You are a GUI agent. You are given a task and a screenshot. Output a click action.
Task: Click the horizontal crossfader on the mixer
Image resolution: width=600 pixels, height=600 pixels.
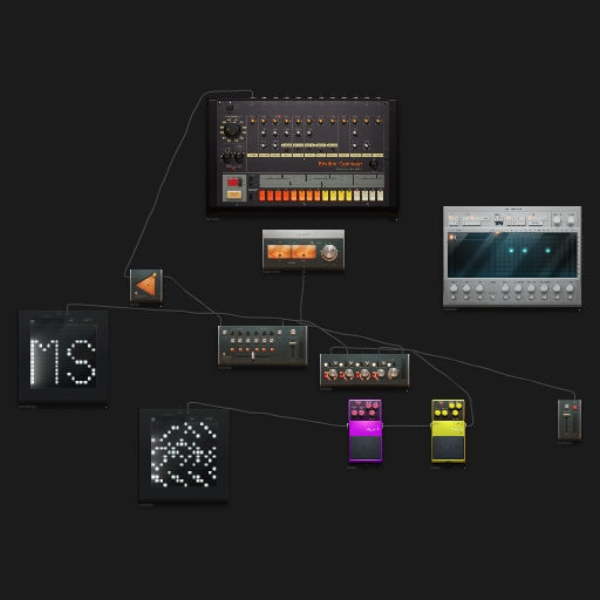pyautogui.click(x=253, y=355)
